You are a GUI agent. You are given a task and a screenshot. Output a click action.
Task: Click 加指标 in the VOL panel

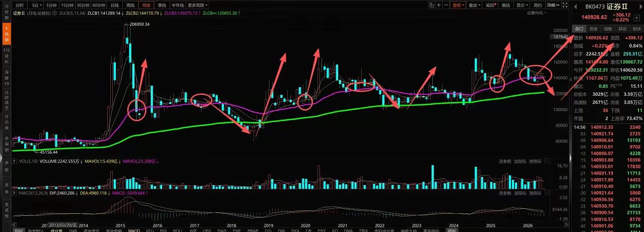(520, 161)
